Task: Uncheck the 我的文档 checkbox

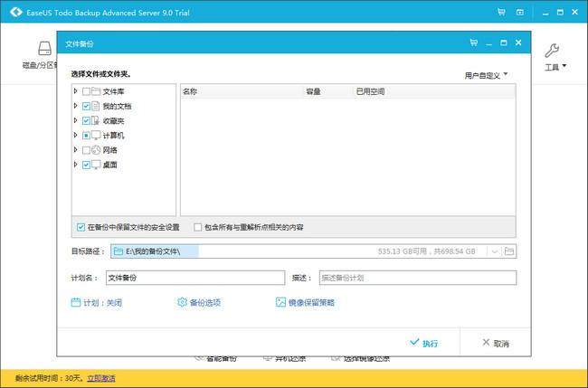Action: coord(86,106)
